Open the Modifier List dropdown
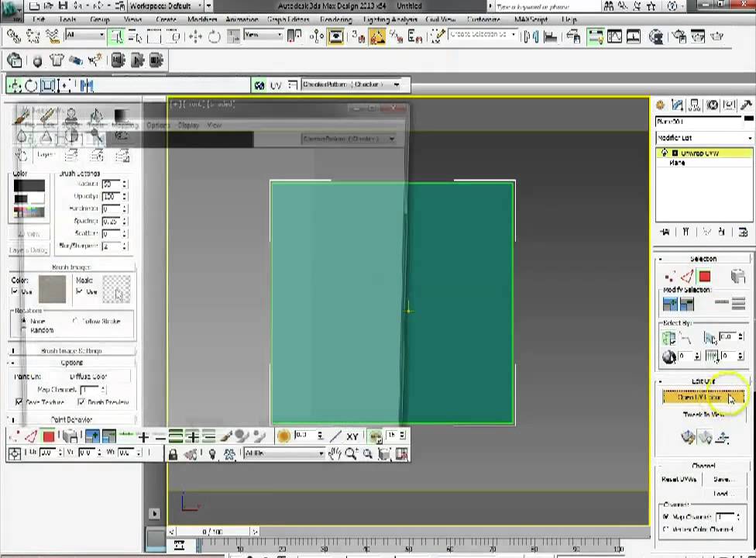This screenshot has width=756, height=558. pyautogui.click(x=704, y=138)
